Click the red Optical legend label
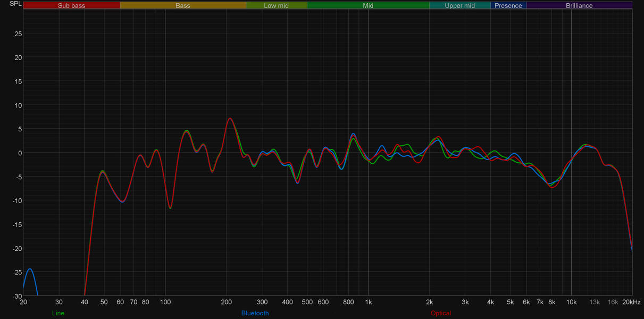The image size is (644, 319). (x=441, y=313)
